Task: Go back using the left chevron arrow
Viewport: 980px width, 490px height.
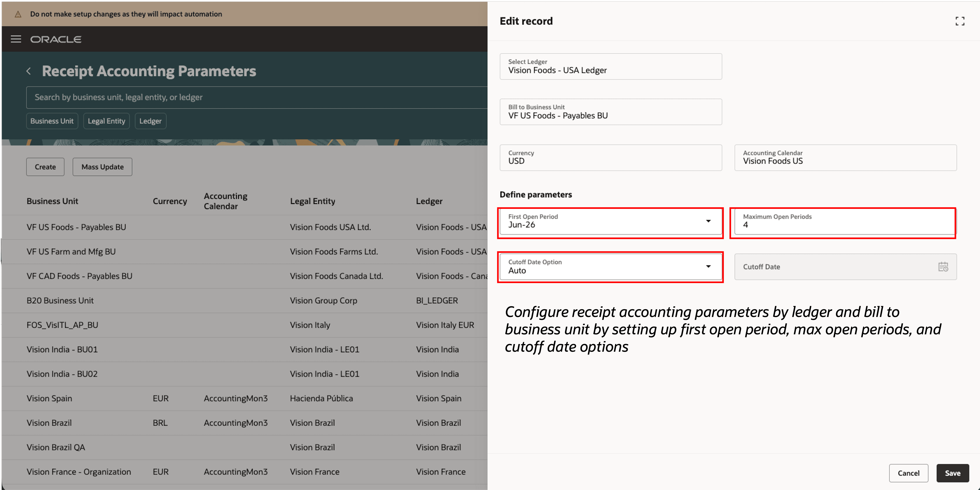Action: click(x=28, y=71)
